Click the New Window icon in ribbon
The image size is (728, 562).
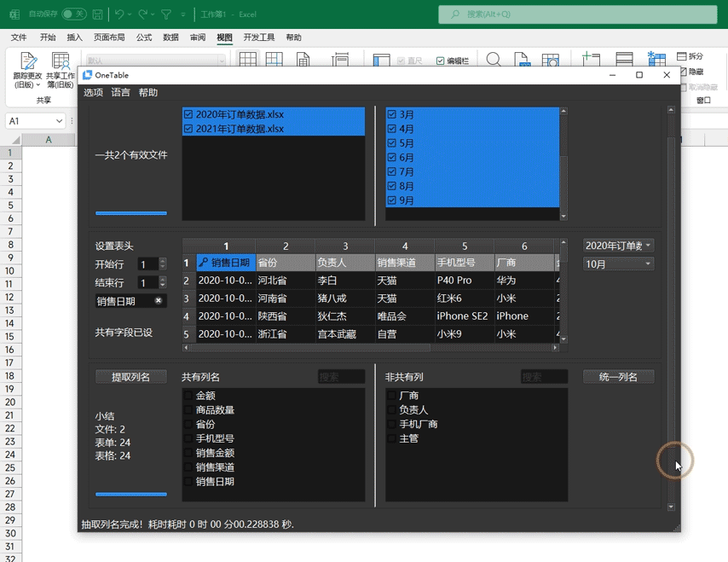[591, 59]
